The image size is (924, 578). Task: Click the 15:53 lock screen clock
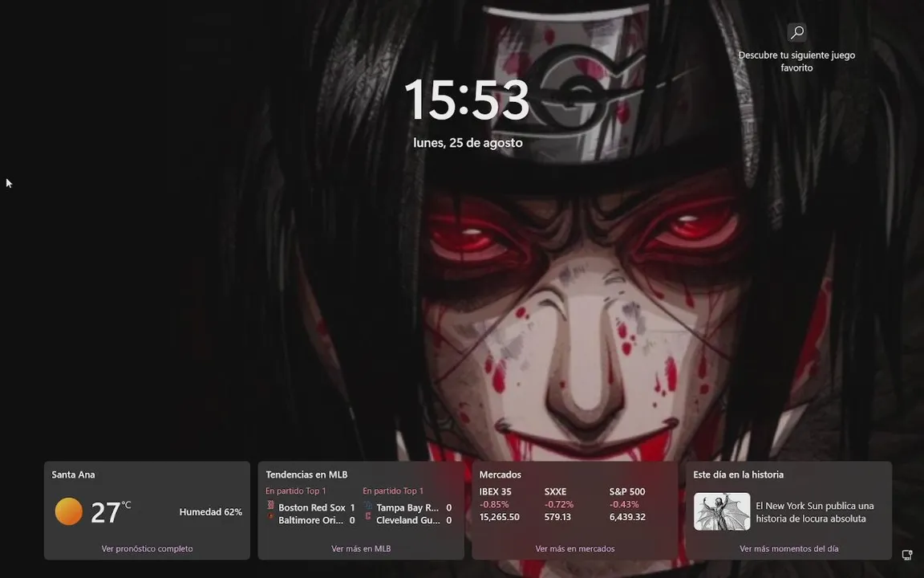(467, 100)
